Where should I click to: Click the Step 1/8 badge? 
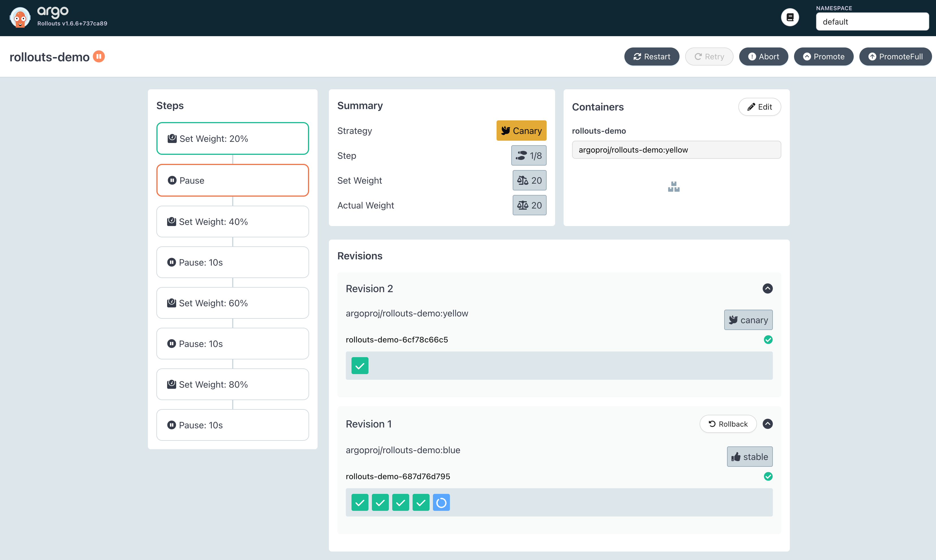click(529, 155)
